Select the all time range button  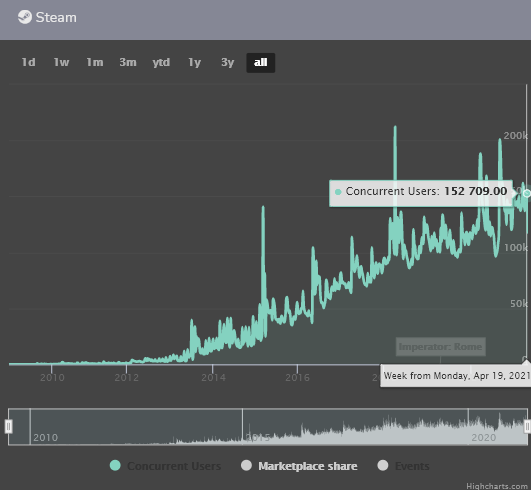(260, 63)
